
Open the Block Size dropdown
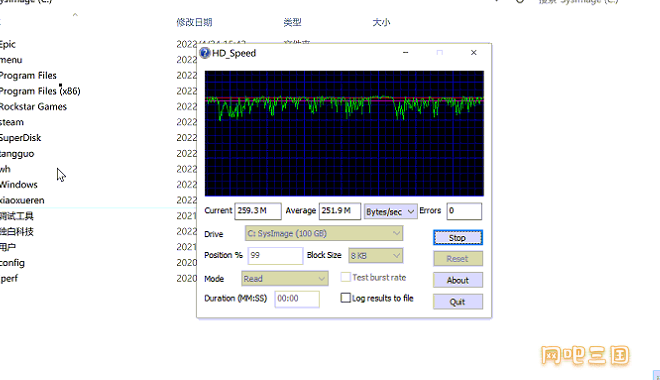click(375, 255)
